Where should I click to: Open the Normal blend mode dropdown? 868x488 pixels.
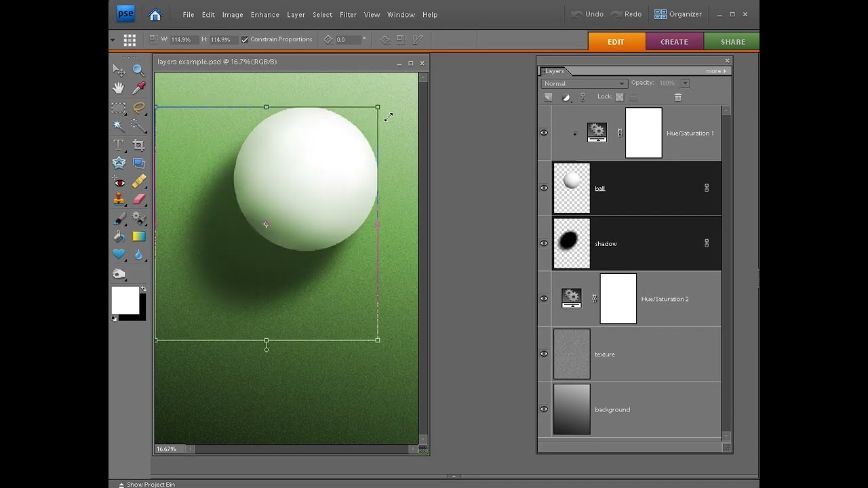[584, 83]
